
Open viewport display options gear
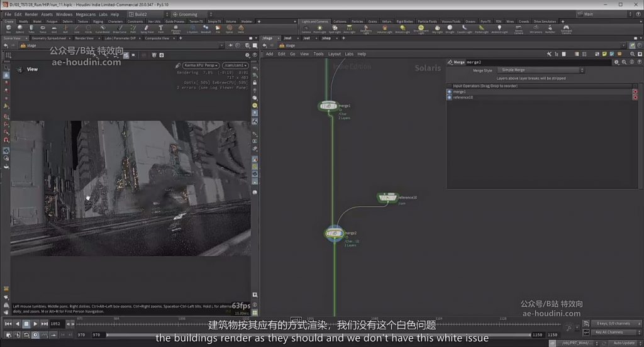pyautogui.click(x=247, y=55)
